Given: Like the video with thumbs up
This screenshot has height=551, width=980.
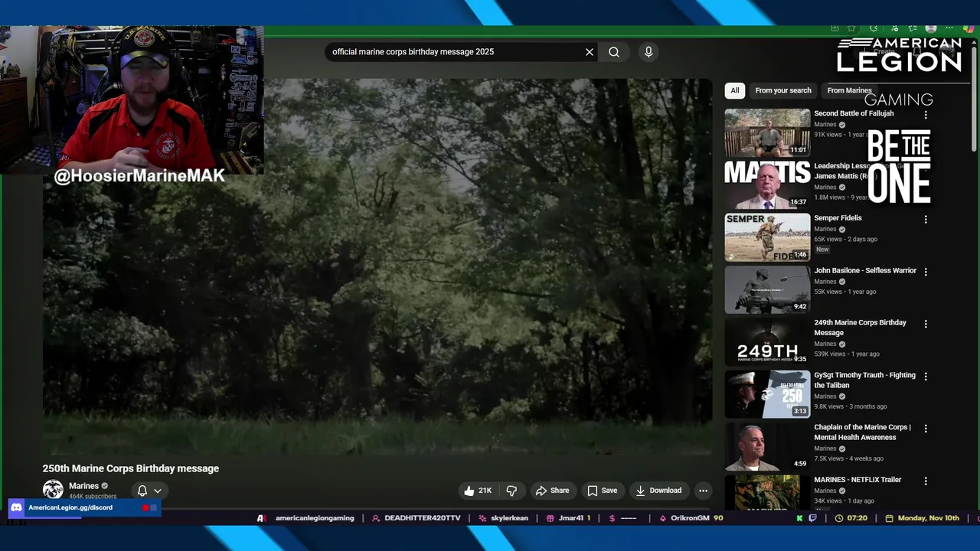Looking at the screenshot, I should 478,491.
